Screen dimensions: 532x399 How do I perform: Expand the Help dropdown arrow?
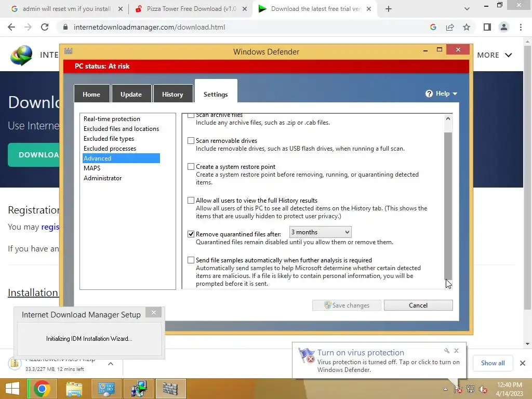click(455, 94)
